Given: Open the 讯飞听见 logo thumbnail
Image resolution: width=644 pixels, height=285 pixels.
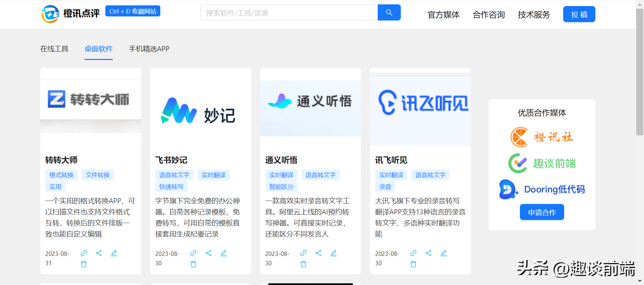Looking at the screenshot, I should pos(420,110).
